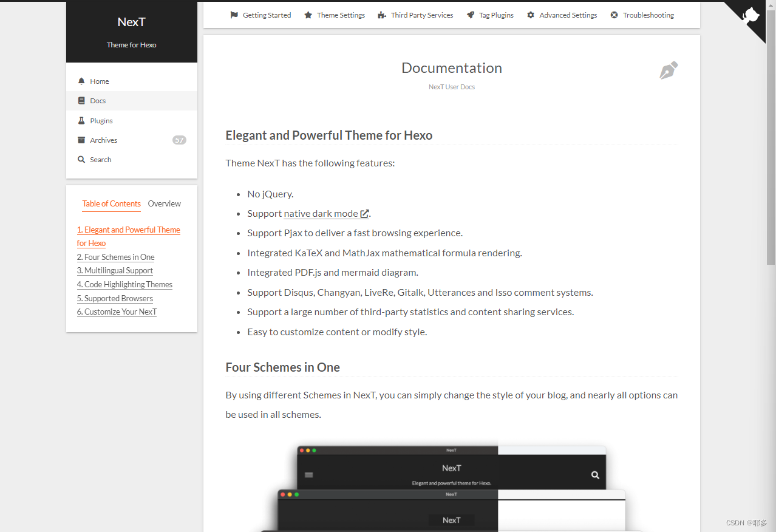Open Troubleshooting menu item
The width and height of the screenshot is (776, 532).
[642, 15]
